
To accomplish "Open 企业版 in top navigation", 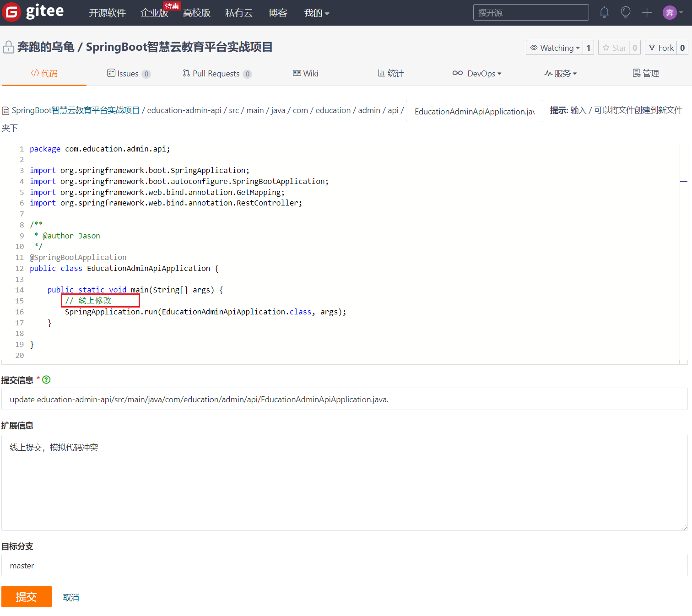I will click(154, 13).
